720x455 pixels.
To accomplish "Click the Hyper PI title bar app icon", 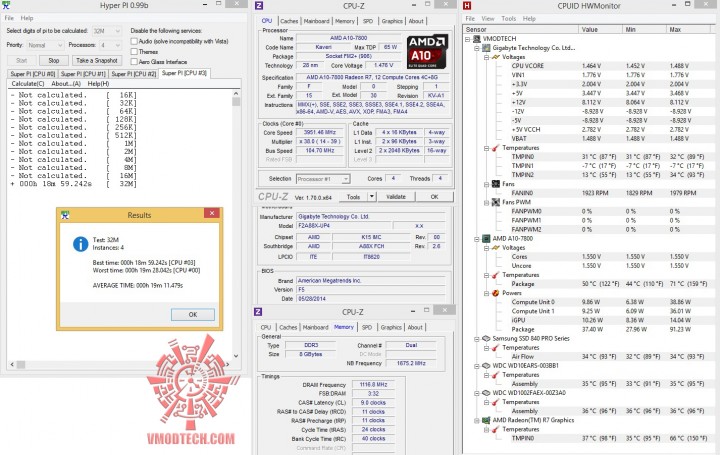I will point(6,6).
